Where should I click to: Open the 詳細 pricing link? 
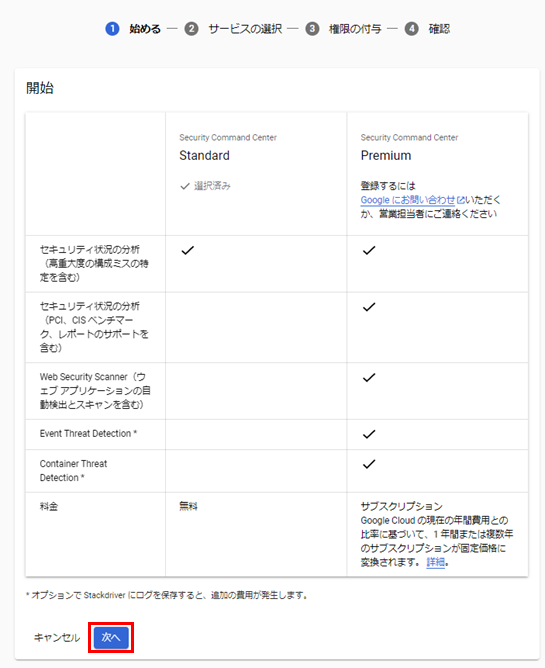(x=435, y=562)
